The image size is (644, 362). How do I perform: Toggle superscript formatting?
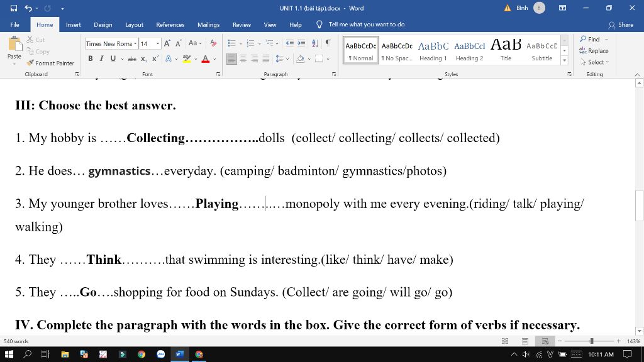(155, 59)
